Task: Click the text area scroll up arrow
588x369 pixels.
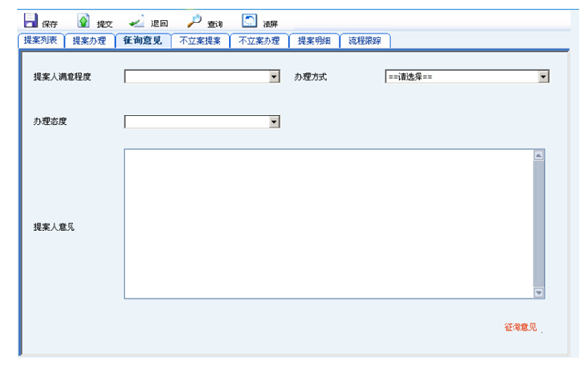Action: (539, 155)
